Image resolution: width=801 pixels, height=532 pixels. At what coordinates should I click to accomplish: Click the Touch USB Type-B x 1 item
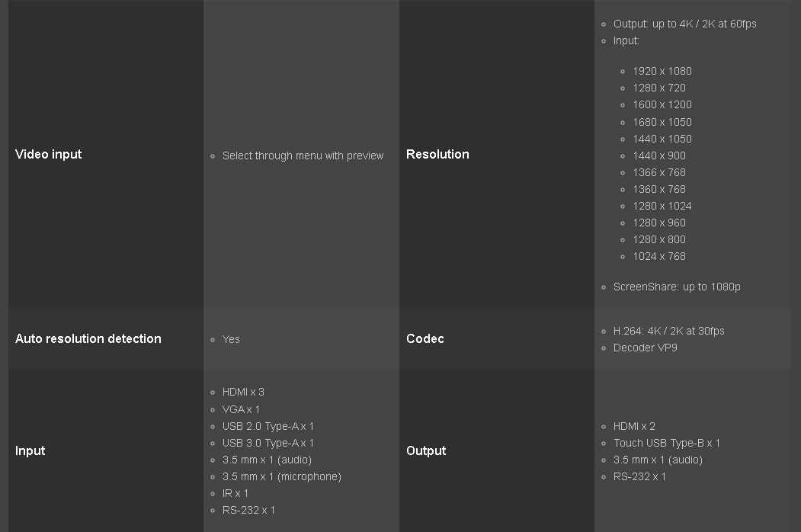(666, 443)
